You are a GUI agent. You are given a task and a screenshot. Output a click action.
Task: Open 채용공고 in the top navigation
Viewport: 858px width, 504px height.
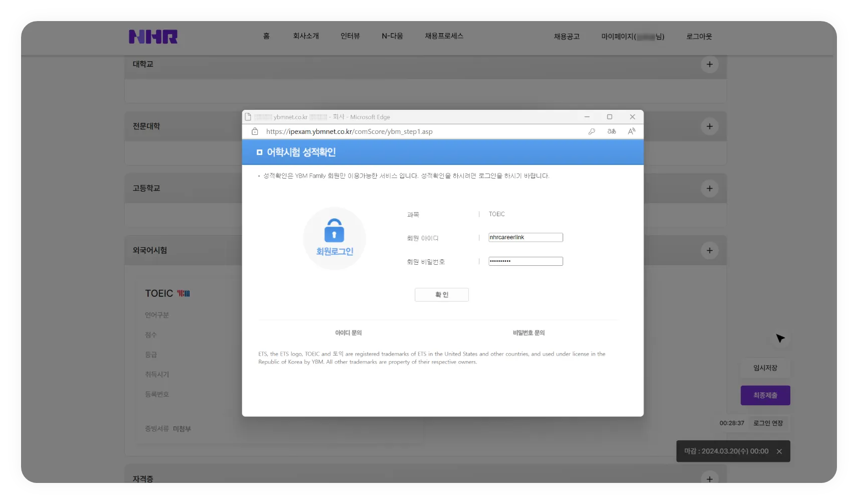[x=567, y=37]
